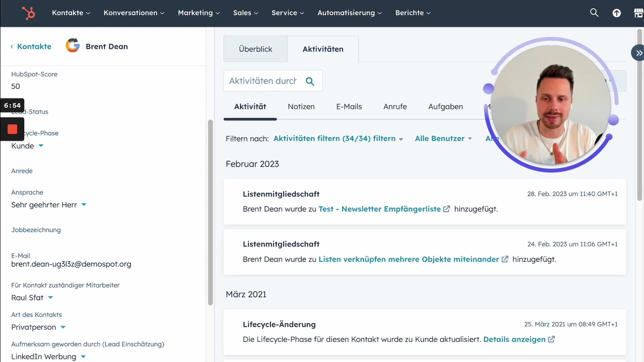Stop the screen recording with the red square
The height and width of the screenshot is (362, 644).
(x=12, y=129)
